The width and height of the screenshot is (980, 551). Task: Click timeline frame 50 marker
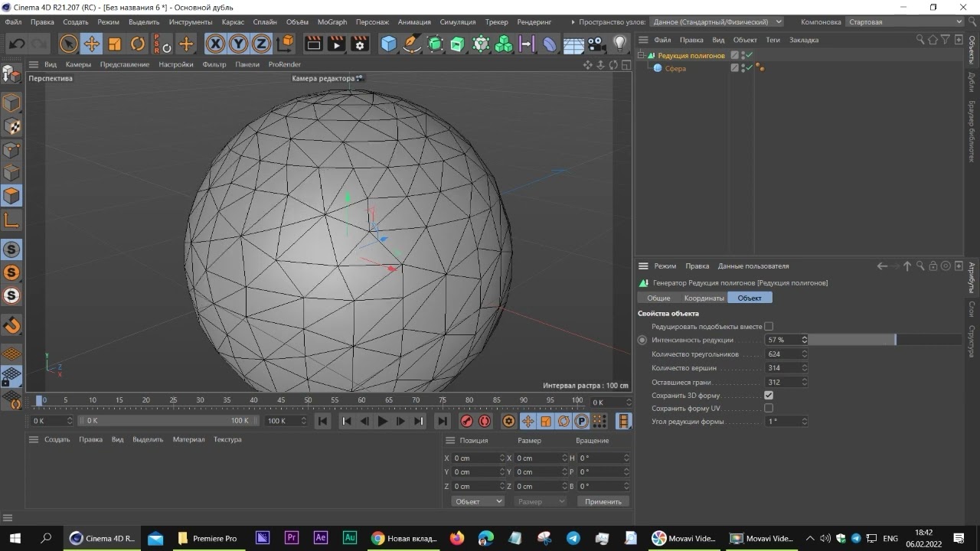(308, 400)
